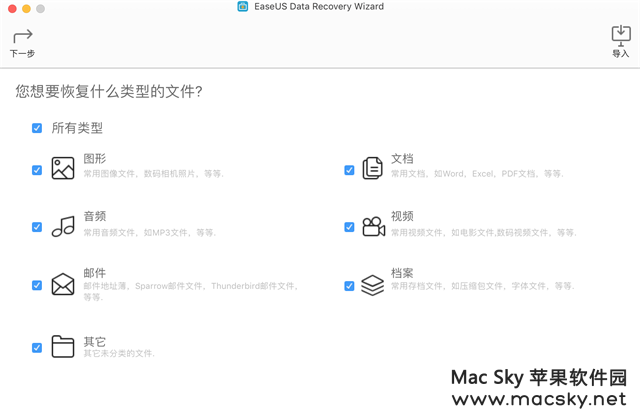Click the 邮件 envelope icon
The width and height of the screenshot is (640, 417).
click(63, 284)
